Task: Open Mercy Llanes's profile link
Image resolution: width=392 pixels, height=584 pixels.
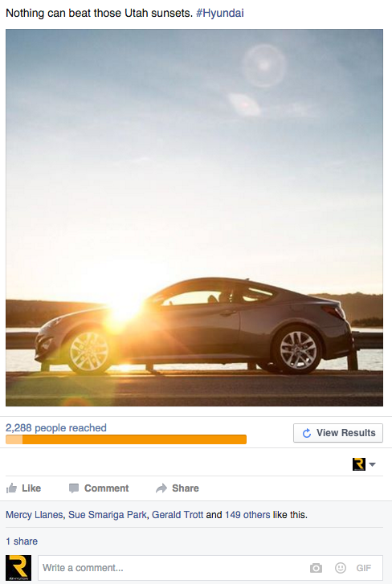Action: pyautogui.click(x=35, y=515)
